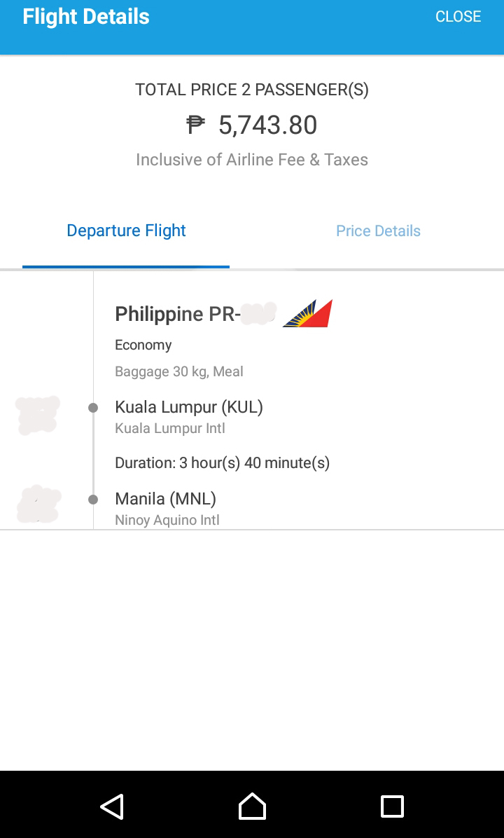Switch to the Price Details tab
This screenshot has height=838, width=504.
click(x=378, y=231)
